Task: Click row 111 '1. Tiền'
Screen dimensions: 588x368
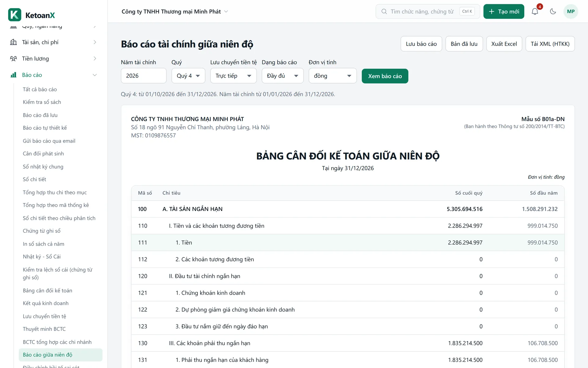Action: 348,243
